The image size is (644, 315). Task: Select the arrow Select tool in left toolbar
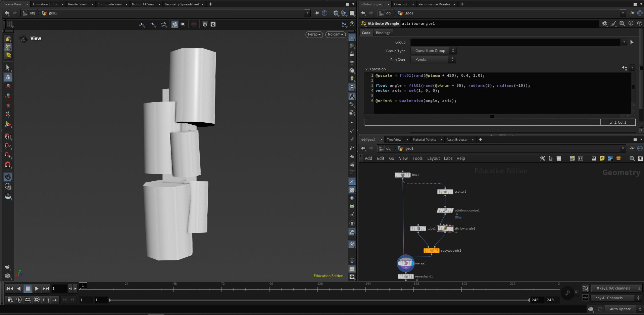click(x=8, y=68)
